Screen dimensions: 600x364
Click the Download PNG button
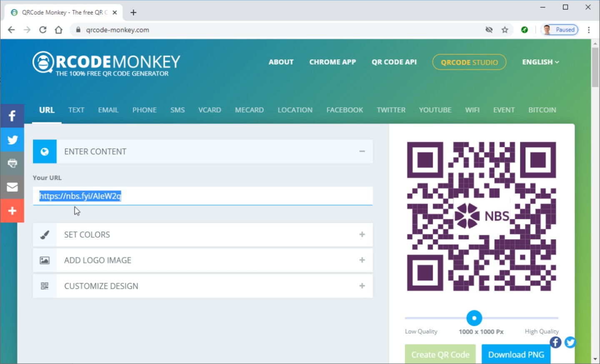click(x=516, y=354)
